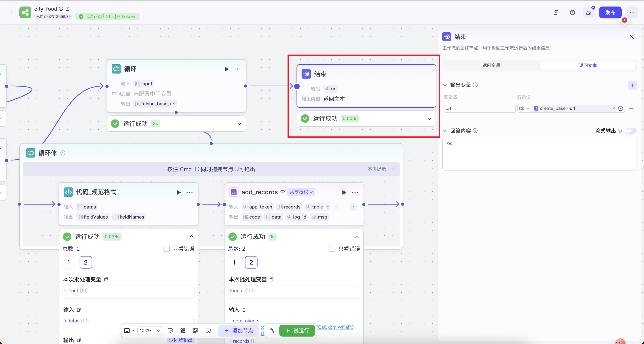Toggle the 流式输出 streaming switch
Viewport: 644px width, 344px height.
point(631,131)
